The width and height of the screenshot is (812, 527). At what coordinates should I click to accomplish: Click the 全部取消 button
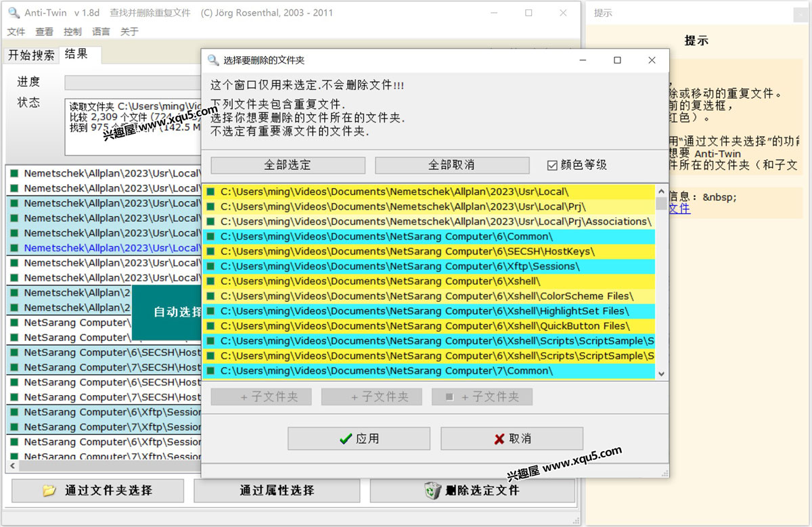click(451, 165)
